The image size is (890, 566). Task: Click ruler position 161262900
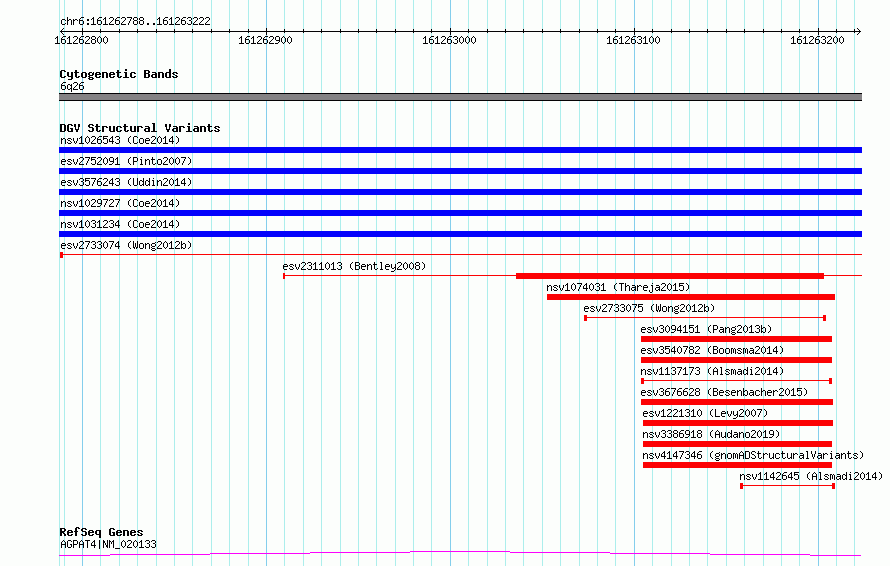coord(265,40)
